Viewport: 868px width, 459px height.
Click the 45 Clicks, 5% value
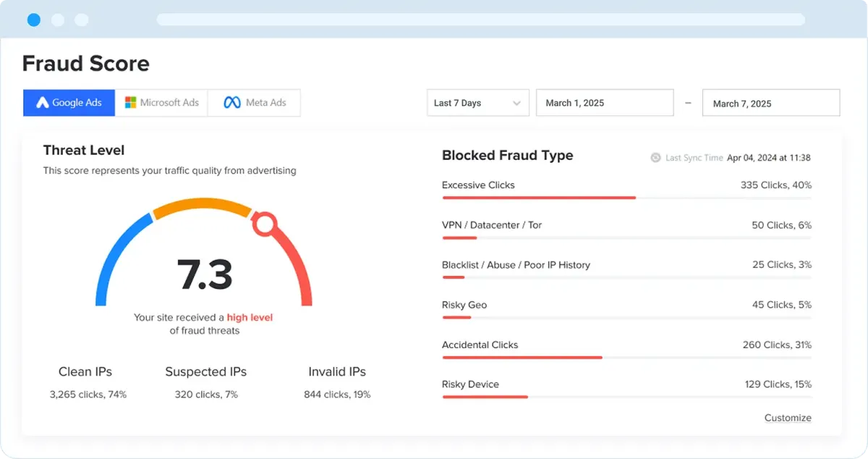782,305
